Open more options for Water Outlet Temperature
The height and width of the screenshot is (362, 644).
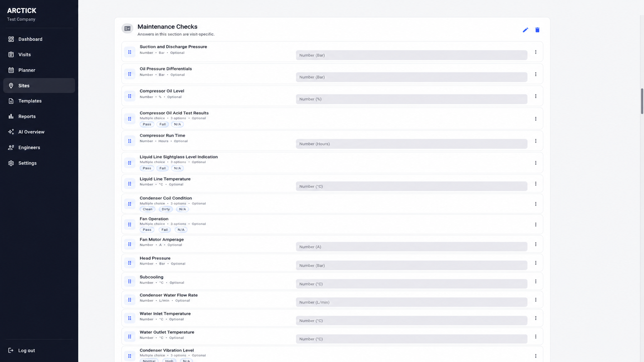[535, 337]
